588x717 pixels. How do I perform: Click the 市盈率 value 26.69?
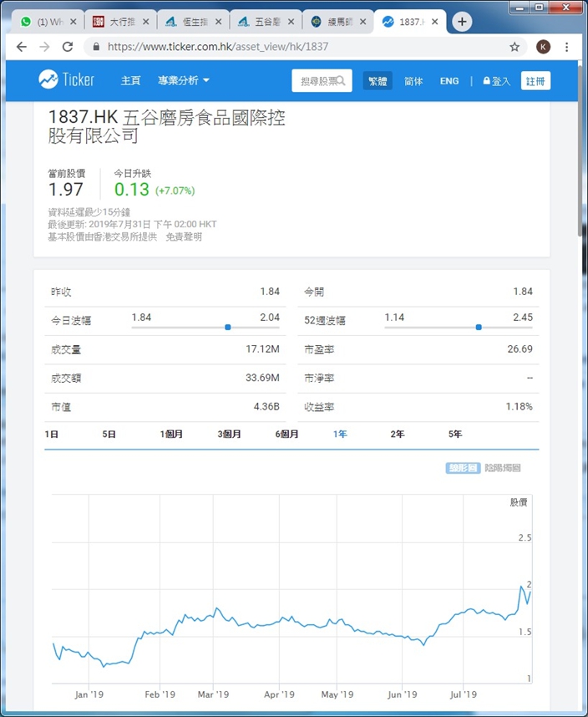520,349
